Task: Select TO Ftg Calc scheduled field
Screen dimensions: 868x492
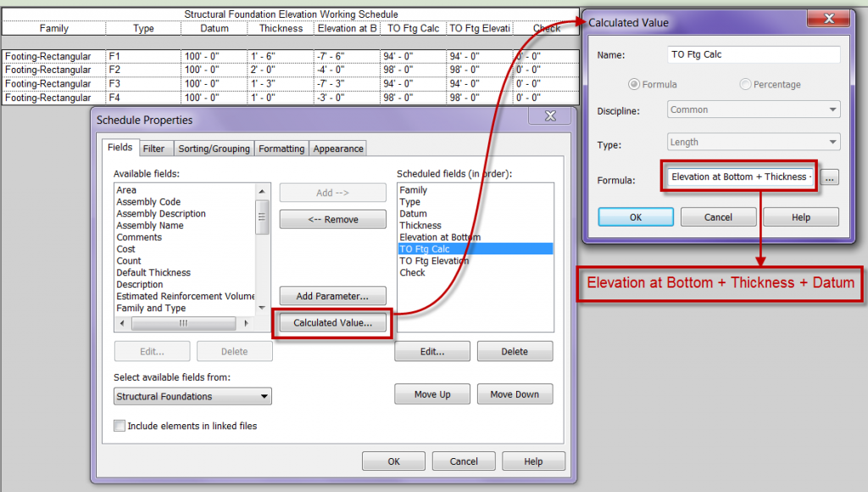Action: click(476, 249)
